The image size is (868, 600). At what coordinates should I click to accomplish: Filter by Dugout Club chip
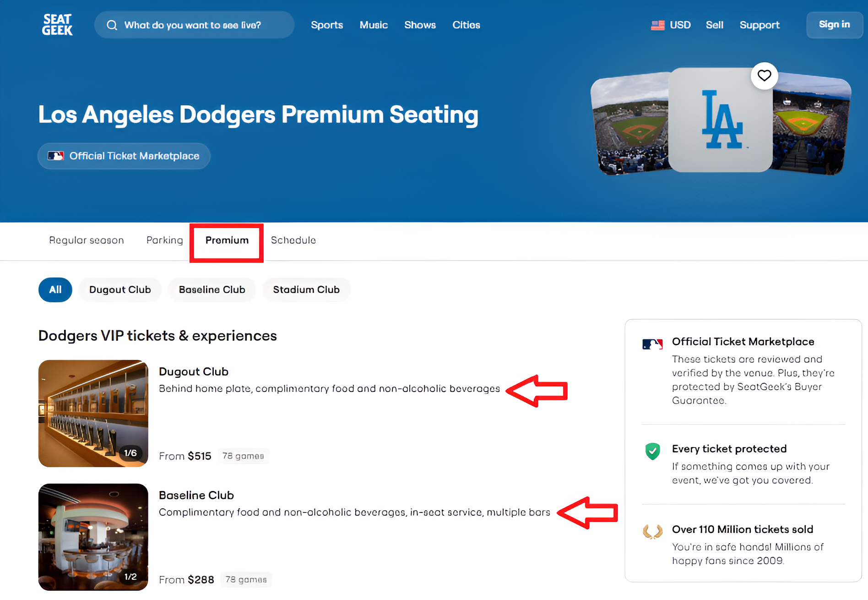(x=120, y=290)
